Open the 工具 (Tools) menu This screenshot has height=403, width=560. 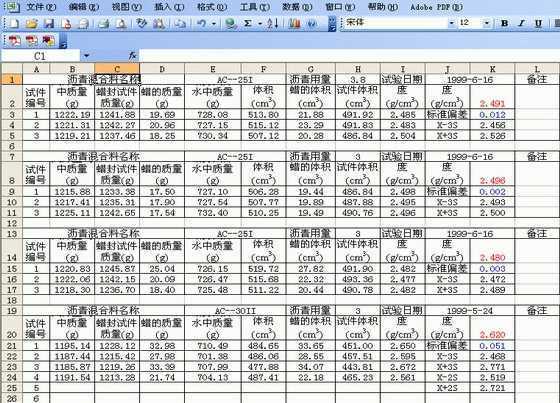click(255, 6)
